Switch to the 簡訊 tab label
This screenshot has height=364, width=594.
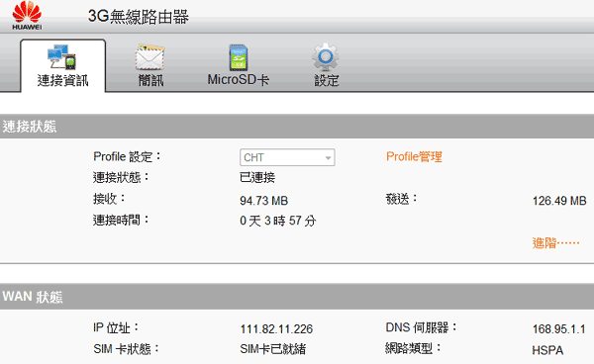coord(150,80)
